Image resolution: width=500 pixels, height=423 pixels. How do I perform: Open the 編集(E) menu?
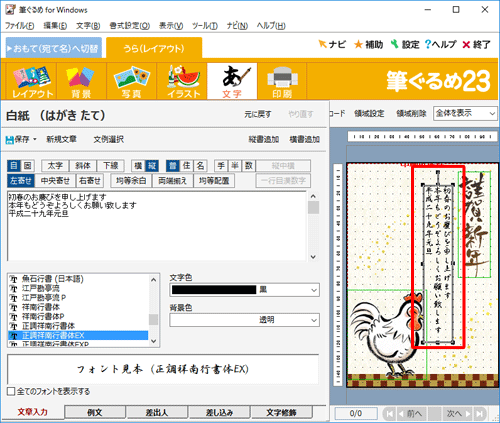click(x=55, y=26)
